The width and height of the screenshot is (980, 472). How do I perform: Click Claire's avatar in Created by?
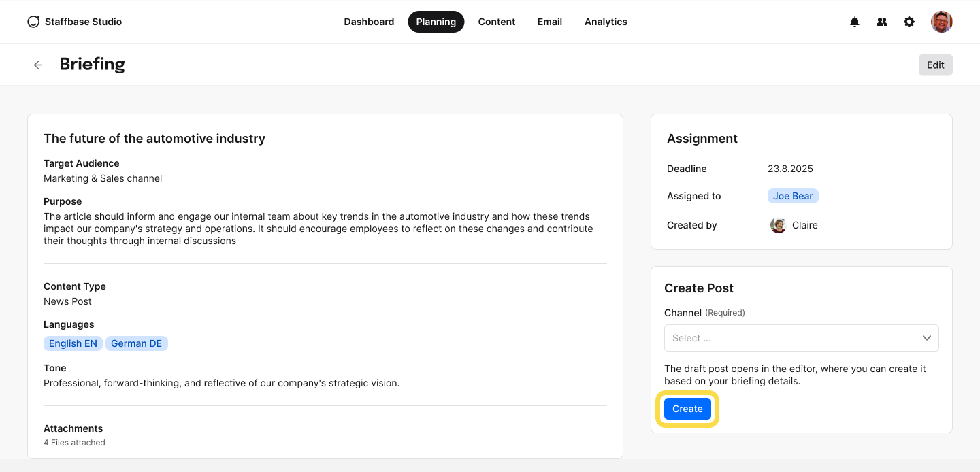[779, 225]
